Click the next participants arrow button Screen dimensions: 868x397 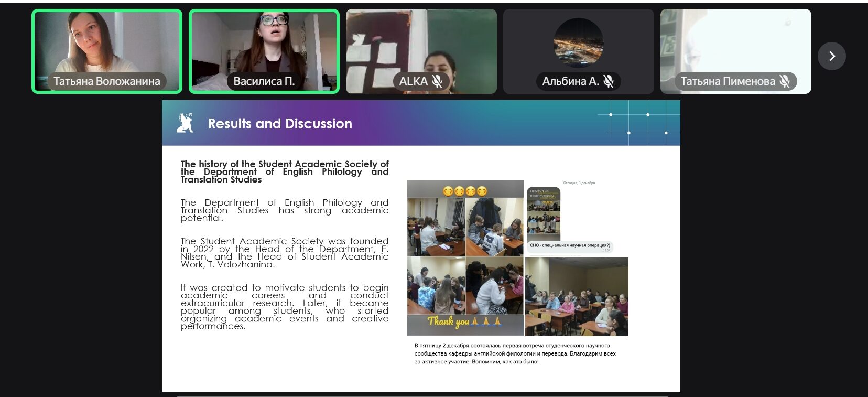[831, 56]
